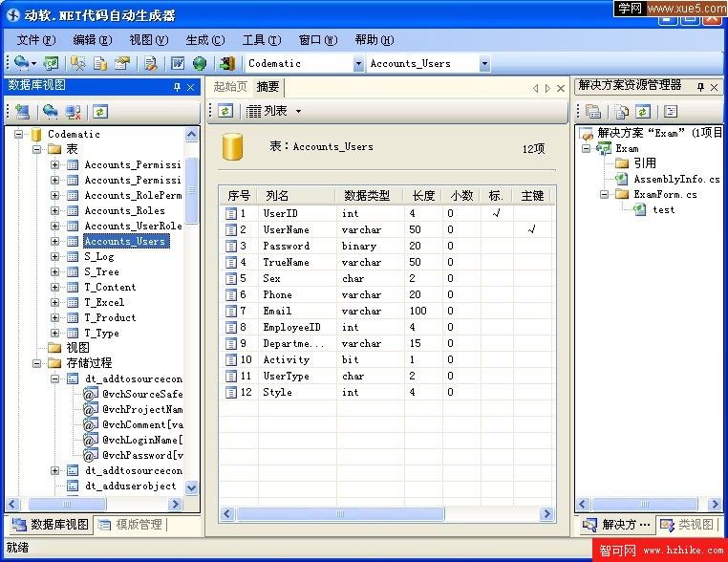Sort by the 数据类型 column header
The width and height of the screenshot is (728, 562).
tap(369, 196)
